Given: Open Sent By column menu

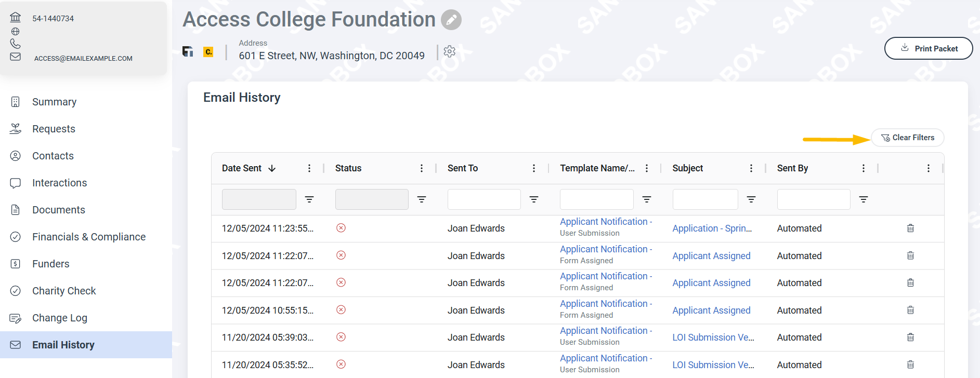Looking at the screenshot, I should tap(864, 168).
